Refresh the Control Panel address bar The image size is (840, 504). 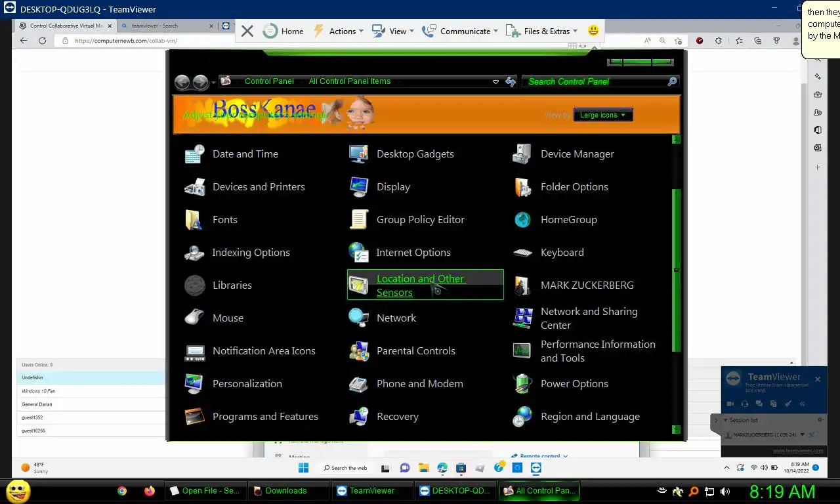point(511,81)
